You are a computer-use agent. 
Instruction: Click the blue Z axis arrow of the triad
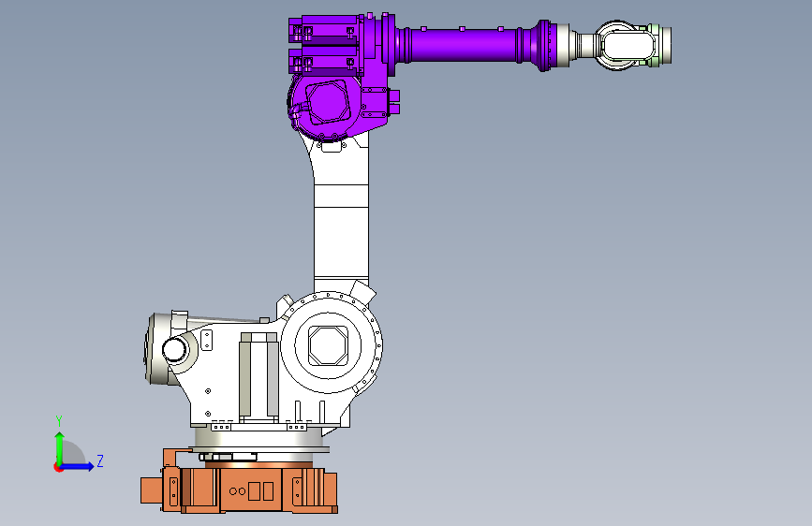[78, 467]
